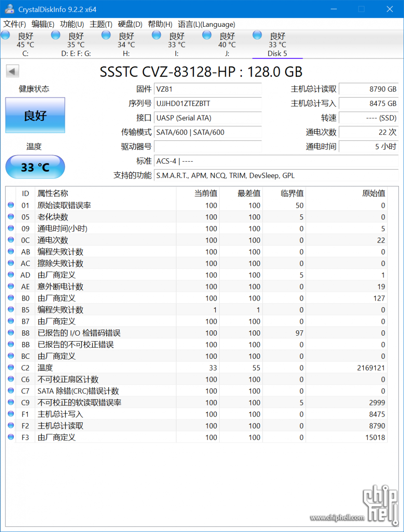Viewport: 404px width, 532px height.
Task: Click raw value 2169121 in temperature row
Action: click(371, 367)
